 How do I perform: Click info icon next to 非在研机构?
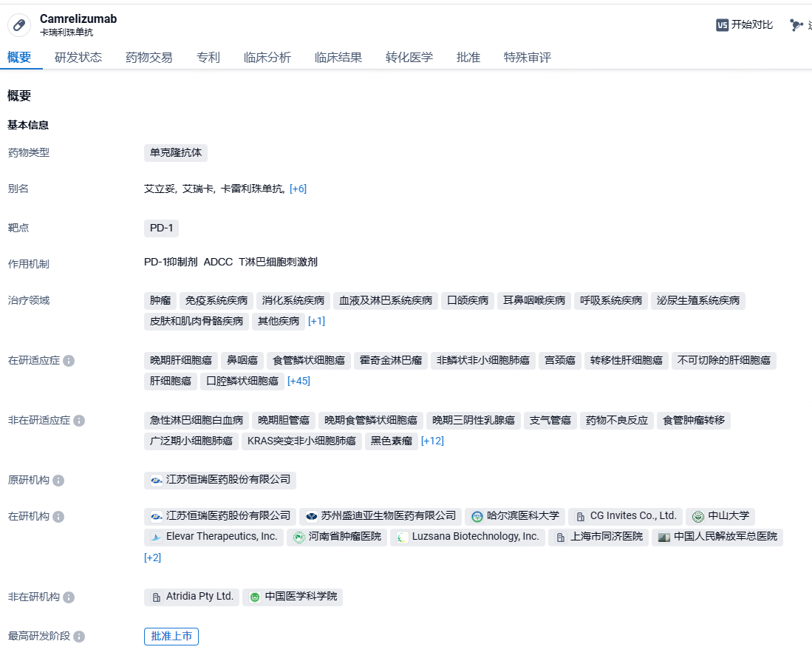(69, 597)
